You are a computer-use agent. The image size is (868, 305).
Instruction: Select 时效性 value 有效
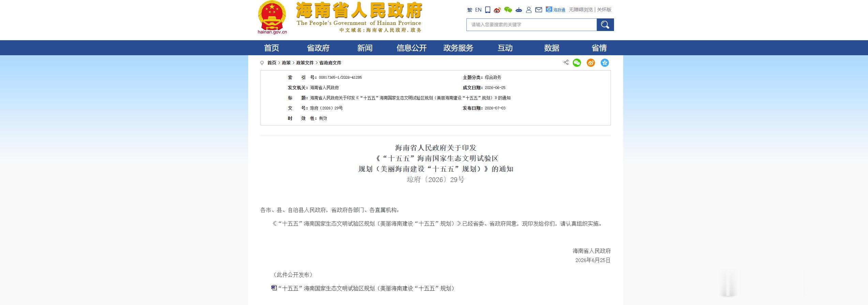(323, 119)
